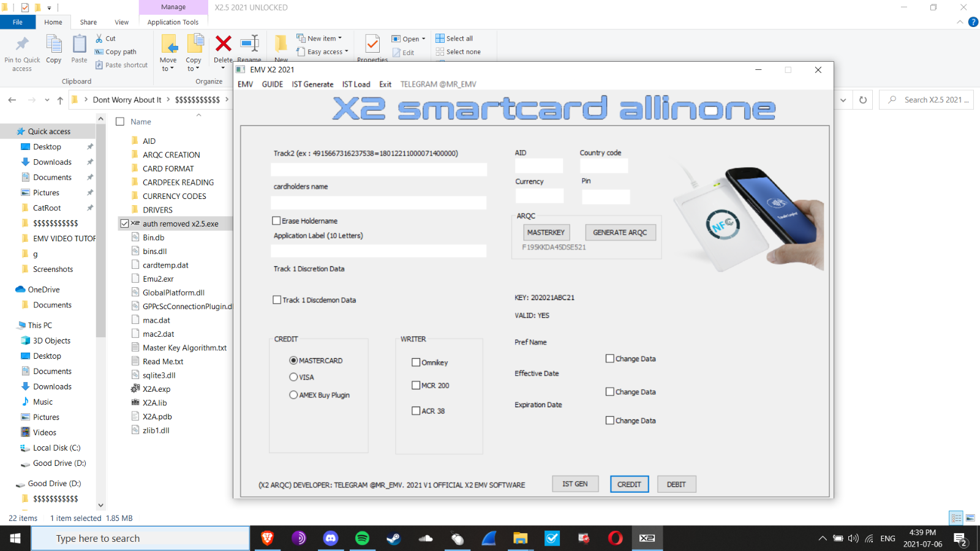Click Select all in ribbon
The image size is (980, 551).
pyautogui.click(x=454, y=39)
